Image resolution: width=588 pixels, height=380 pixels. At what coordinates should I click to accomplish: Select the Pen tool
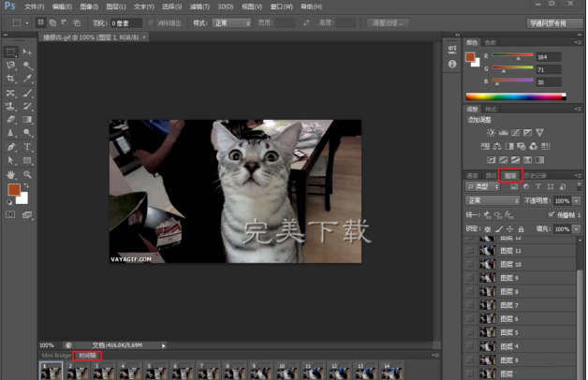(x=10, y=147)
